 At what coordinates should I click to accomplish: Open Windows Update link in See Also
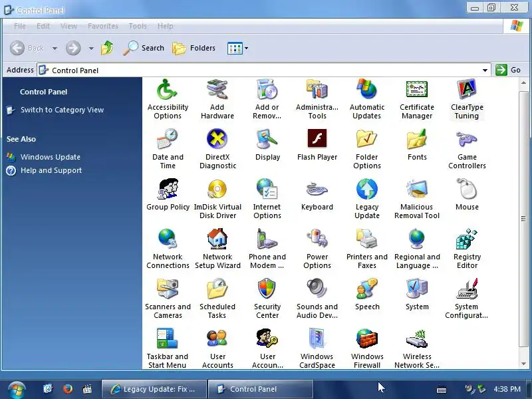pos(51,157)
